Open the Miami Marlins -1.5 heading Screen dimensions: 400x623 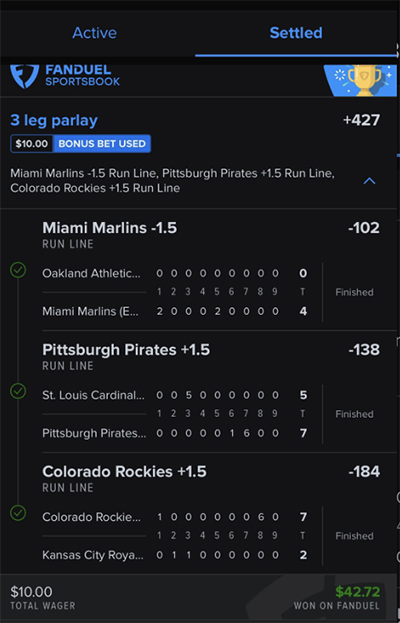110,228
